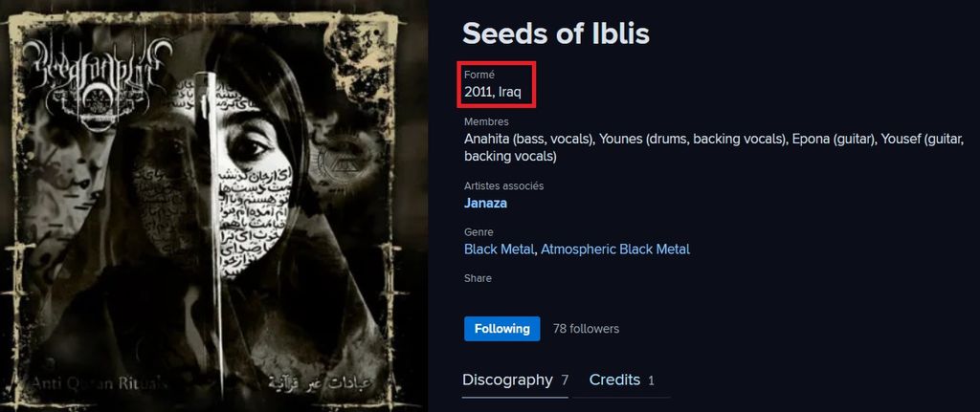Toggle the Following button

point(501,329)
